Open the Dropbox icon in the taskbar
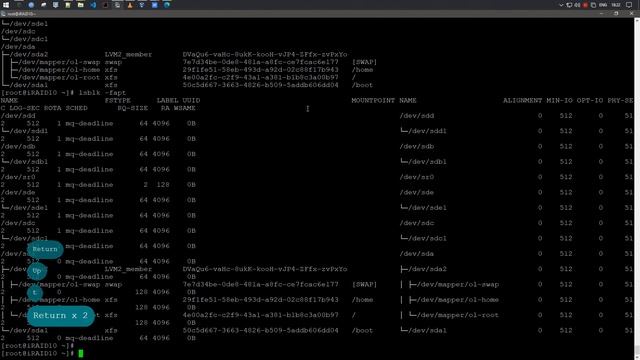 click(142, 5)
